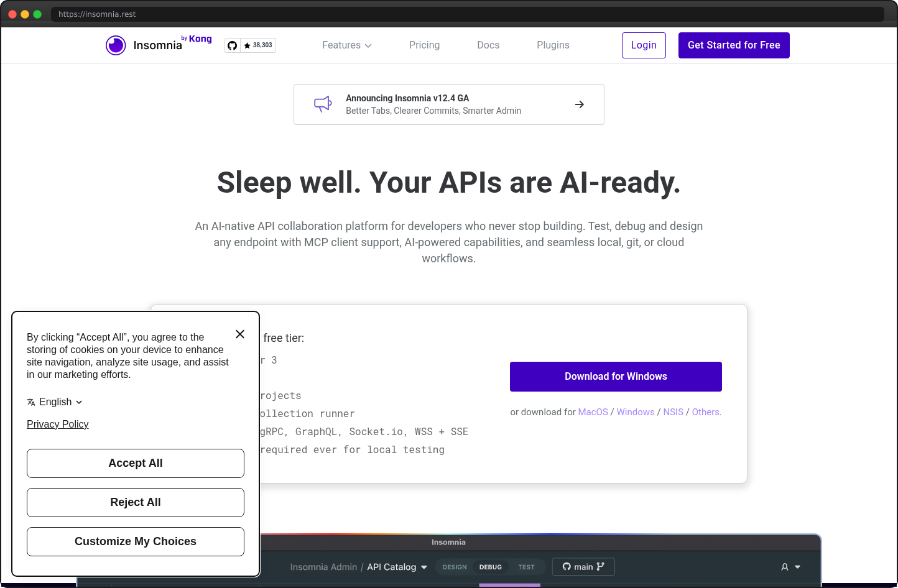The height and width of the screenshot is (588, 898).
Task: Click the MacOS download link
Action: click(x=593, y=411)
